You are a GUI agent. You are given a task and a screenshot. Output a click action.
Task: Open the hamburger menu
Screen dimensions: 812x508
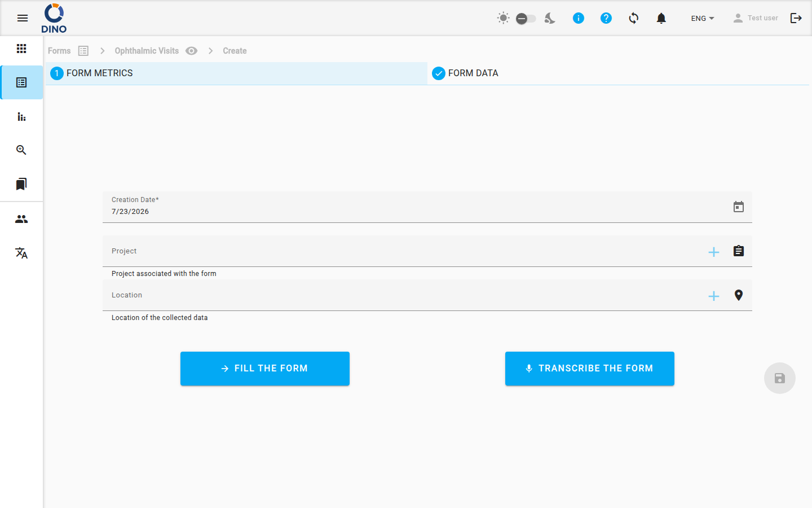[23, 18]
